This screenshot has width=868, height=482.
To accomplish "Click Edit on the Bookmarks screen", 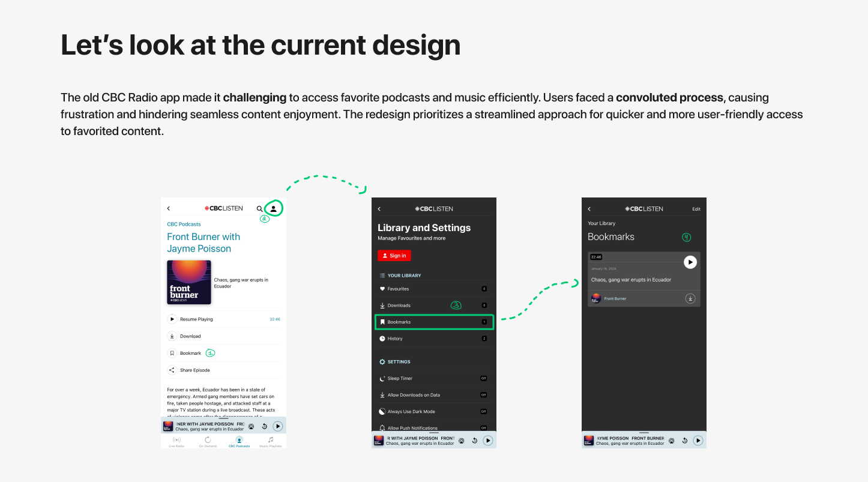I will click(696, 209).
